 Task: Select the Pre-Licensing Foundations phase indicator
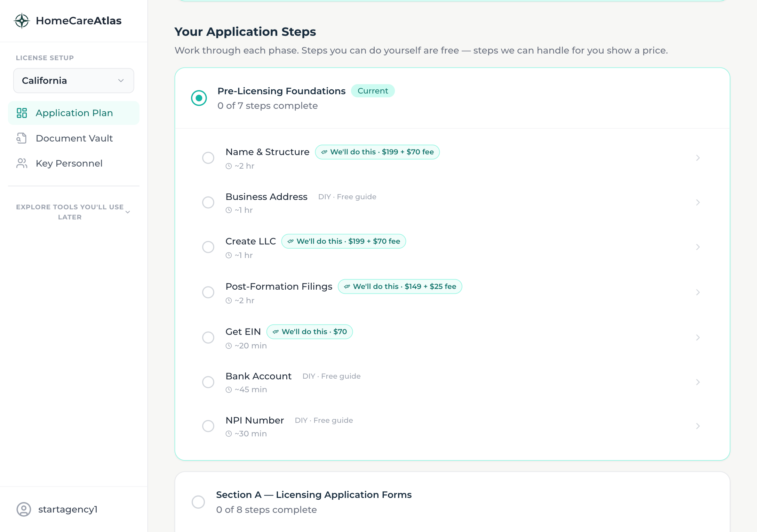pyautogui.click(x=199, y=98)
